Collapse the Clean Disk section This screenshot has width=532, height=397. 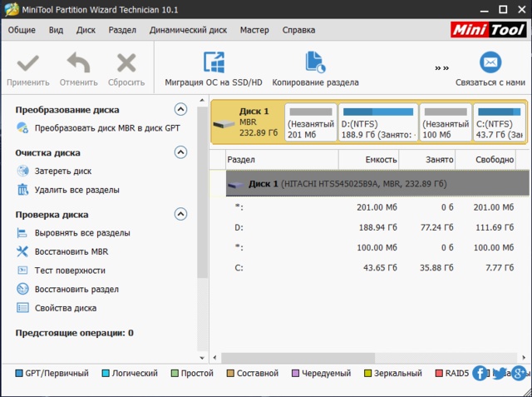(180, 153)
